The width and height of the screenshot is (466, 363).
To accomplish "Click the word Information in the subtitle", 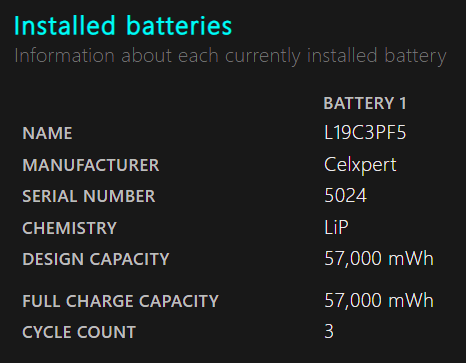I will 64,56.
